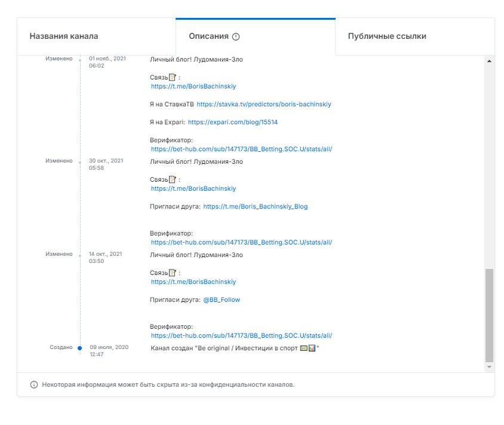
Task: Click the memo emoji after first 'Связь'
Action: [x=173, y=78]
